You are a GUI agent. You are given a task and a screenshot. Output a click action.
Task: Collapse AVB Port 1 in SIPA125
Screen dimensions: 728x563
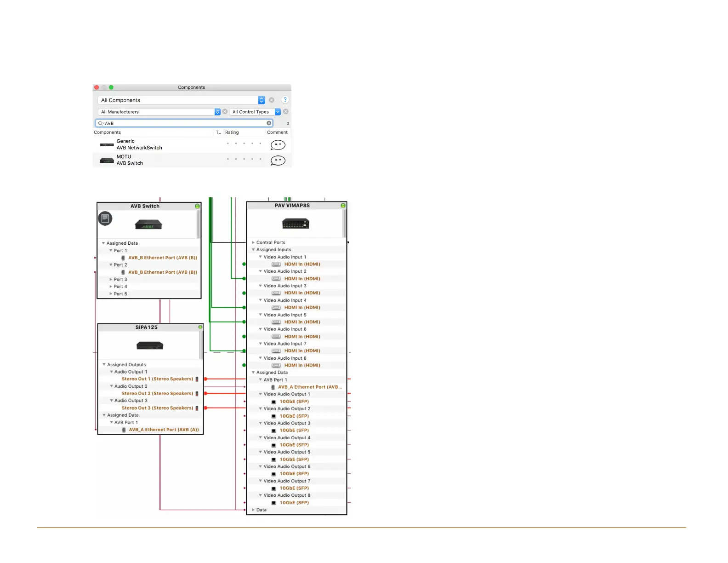111,423
